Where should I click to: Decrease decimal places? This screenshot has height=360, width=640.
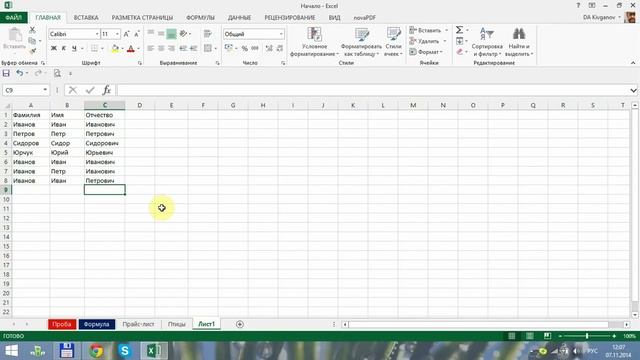(280, 48)
